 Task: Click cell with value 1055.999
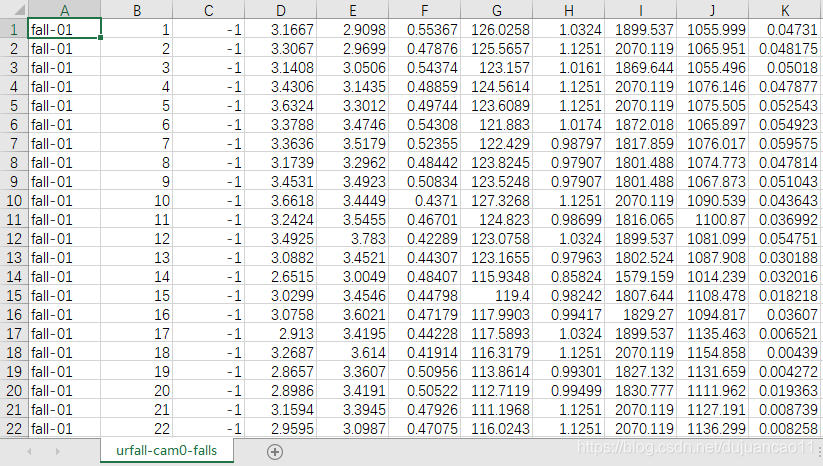[712, 29]
